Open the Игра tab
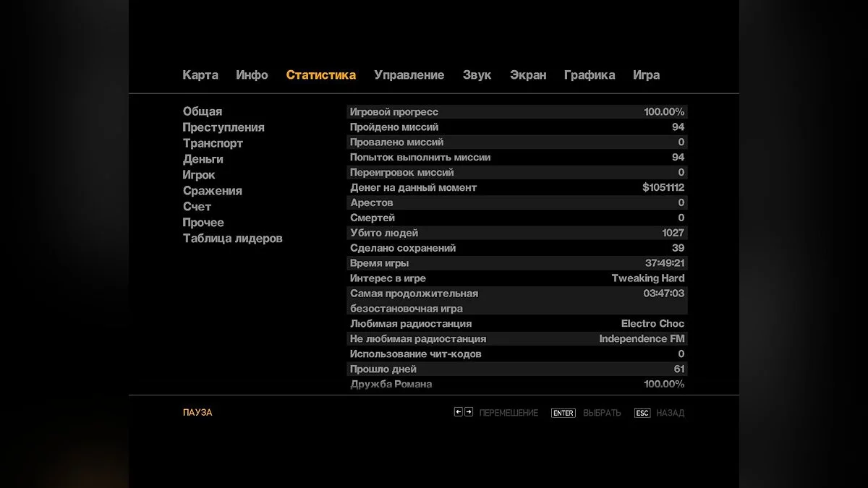868x488 pixels. [x=646, y=74]
